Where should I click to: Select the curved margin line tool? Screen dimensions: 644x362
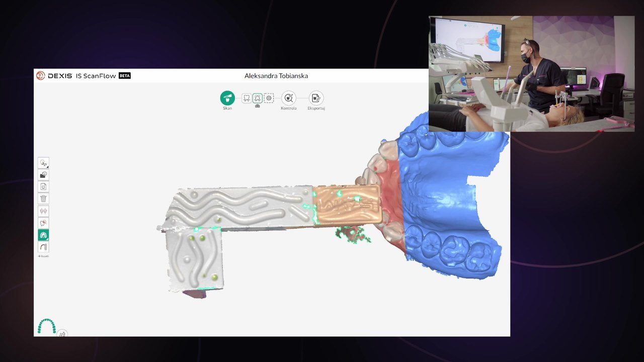click(x=43, y=247)
